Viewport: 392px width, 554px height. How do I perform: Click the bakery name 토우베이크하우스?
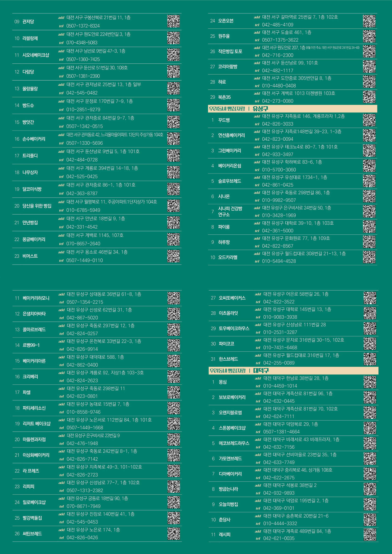[234, 328]
